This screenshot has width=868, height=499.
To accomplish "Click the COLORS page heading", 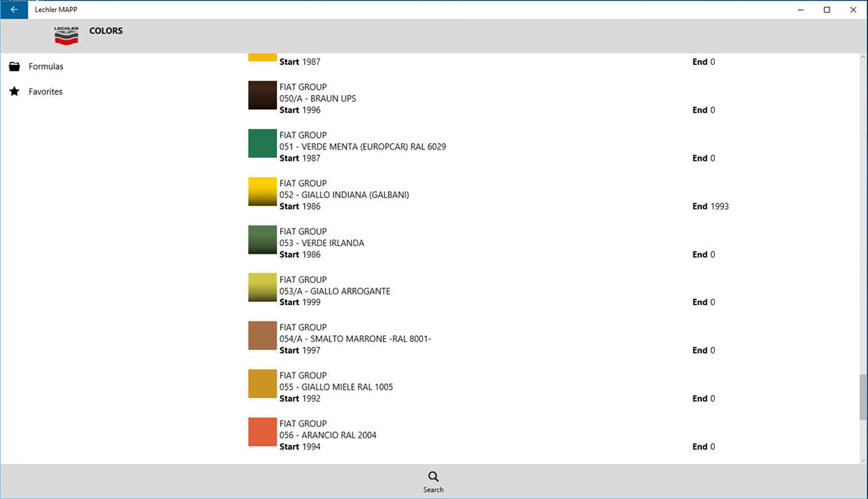I will click(x=106, y=31).
